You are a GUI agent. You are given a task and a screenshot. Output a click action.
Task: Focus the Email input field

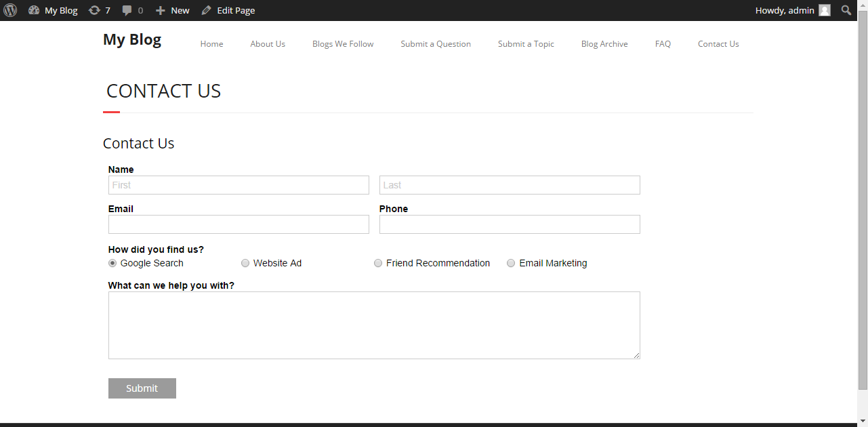[239, 224]
